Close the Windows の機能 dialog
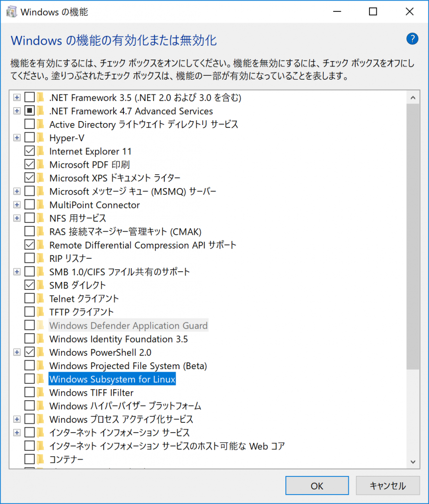429x504 pixels. (409, 12)
